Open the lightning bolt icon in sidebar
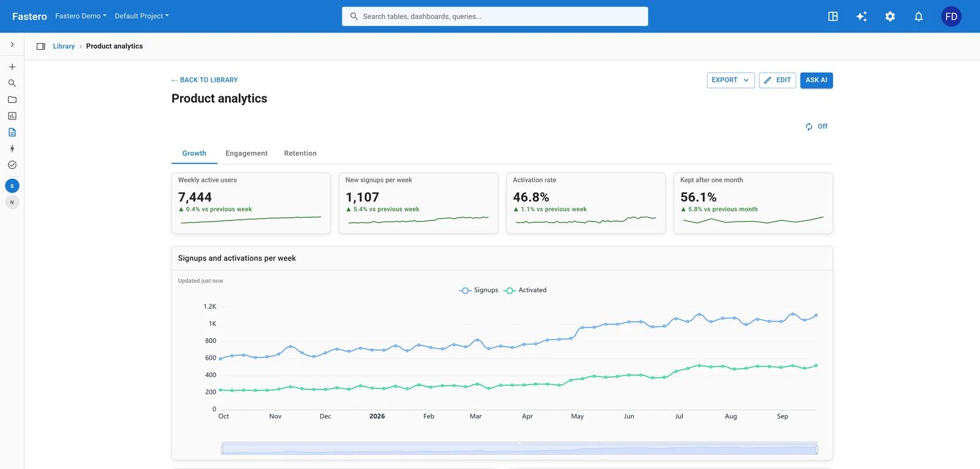Screen dimensions: 980x469 tap(12, 149)
